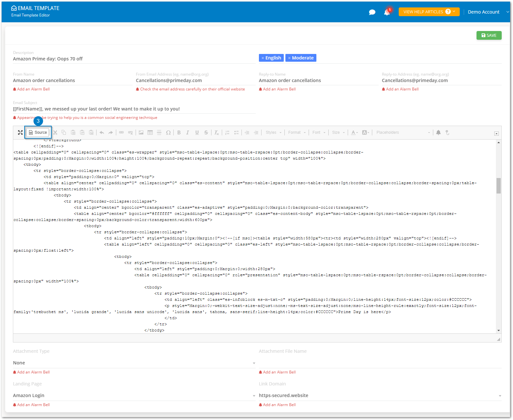Edit the From Email Address field
Image resolution: width=513 pixels, height=420 pixels.
pos(195,80)
